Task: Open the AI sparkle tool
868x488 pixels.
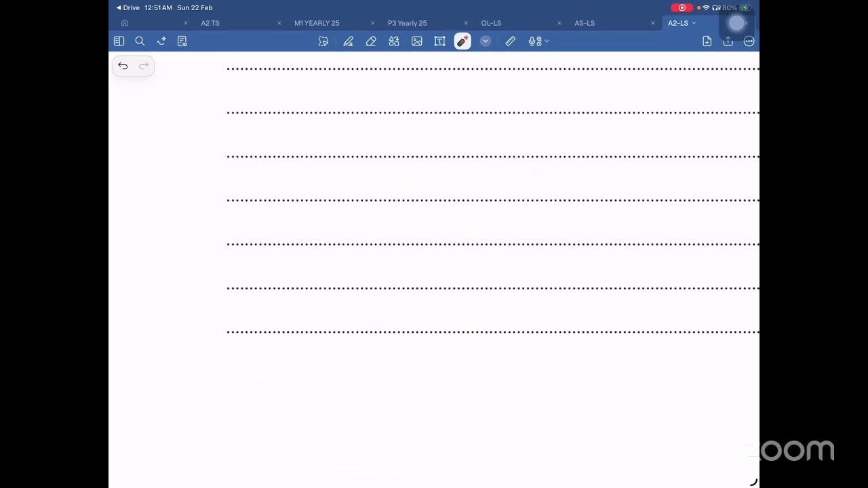Action: [161, 41]
